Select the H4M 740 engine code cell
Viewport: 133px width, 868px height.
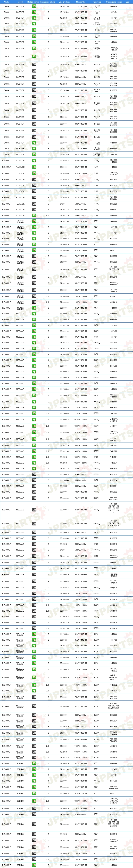pyautogui.click(x=113, y=154)
